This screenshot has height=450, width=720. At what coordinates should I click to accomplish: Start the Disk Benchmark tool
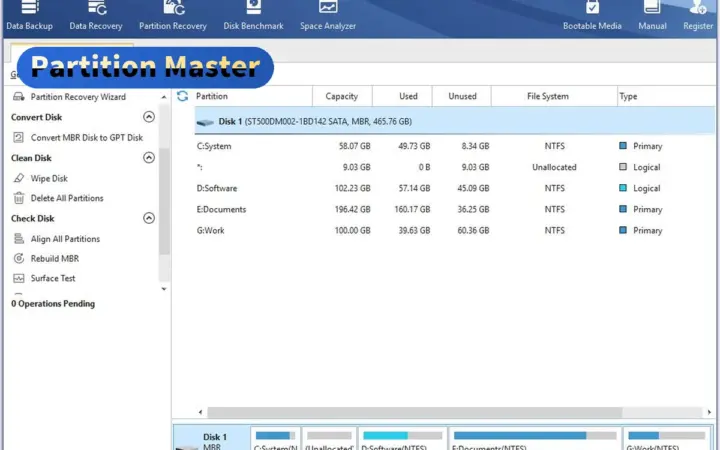[253, 16]
